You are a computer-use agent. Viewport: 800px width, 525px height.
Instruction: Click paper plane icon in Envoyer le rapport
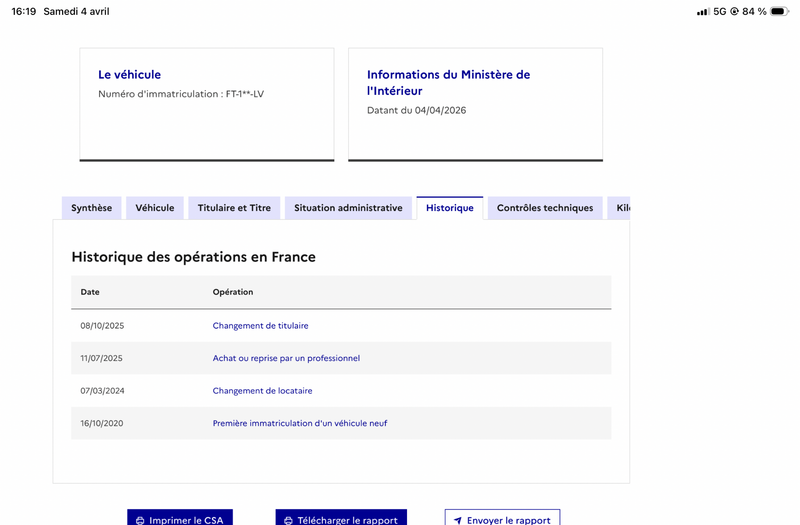458,521
